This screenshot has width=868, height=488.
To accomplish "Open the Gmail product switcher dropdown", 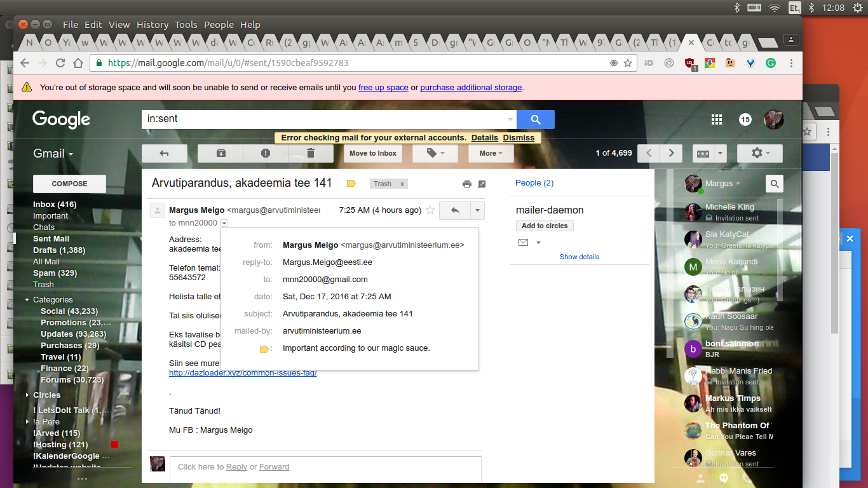I will [53, 154].
